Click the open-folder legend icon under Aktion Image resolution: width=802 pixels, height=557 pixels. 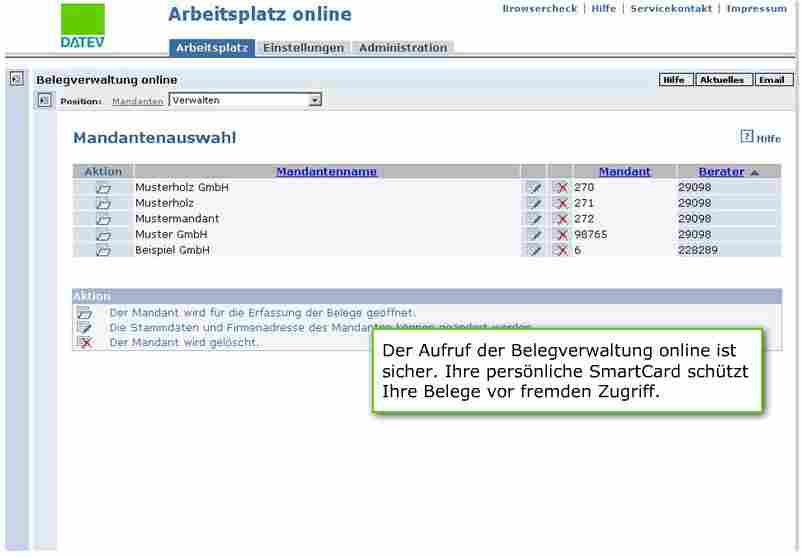[x=84, y=313]
